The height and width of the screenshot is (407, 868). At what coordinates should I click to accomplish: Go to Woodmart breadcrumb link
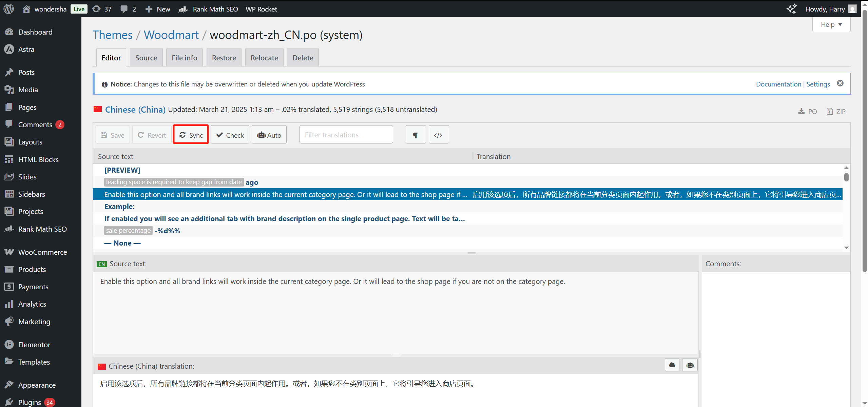(171, 35)
